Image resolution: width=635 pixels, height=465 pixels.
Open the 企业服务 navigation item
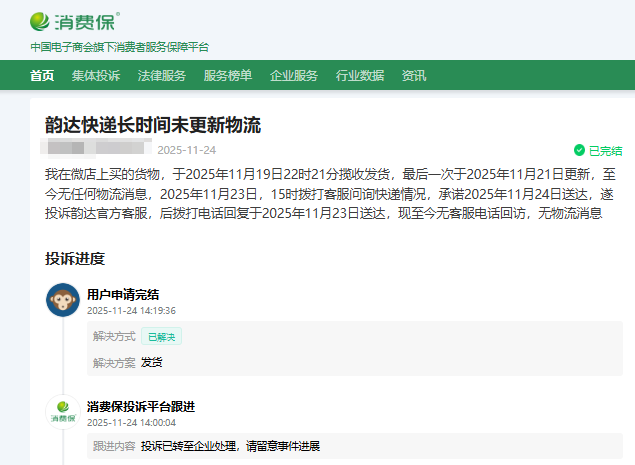point(293,76)
